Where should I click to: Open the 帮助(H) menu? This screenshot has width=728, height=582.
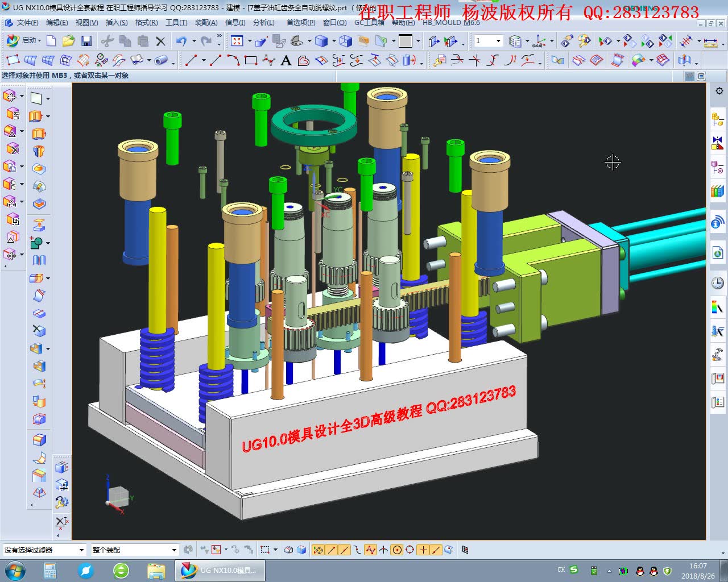[403, 23]
